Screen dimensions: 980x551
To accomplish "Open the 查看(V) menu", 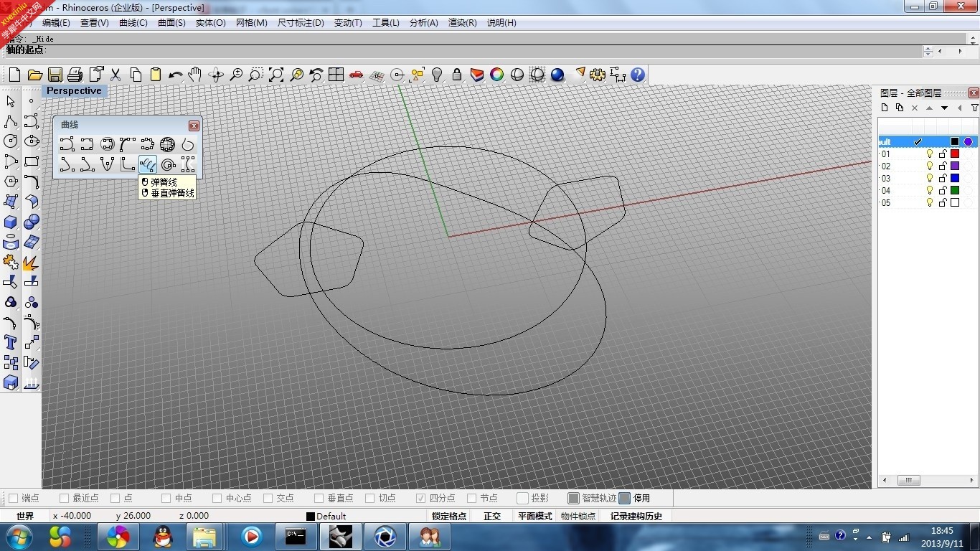I will [x=94, y=22].
